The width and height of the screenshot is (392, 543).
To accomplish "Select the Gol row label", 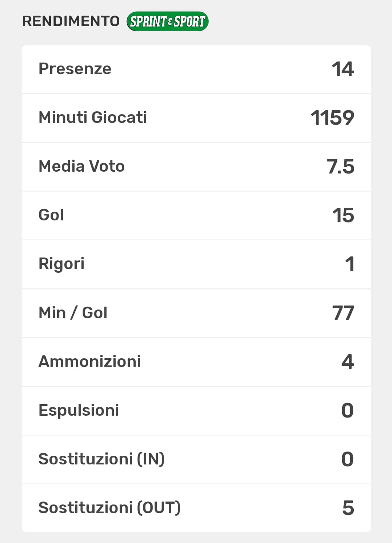I will click(51, 215).
